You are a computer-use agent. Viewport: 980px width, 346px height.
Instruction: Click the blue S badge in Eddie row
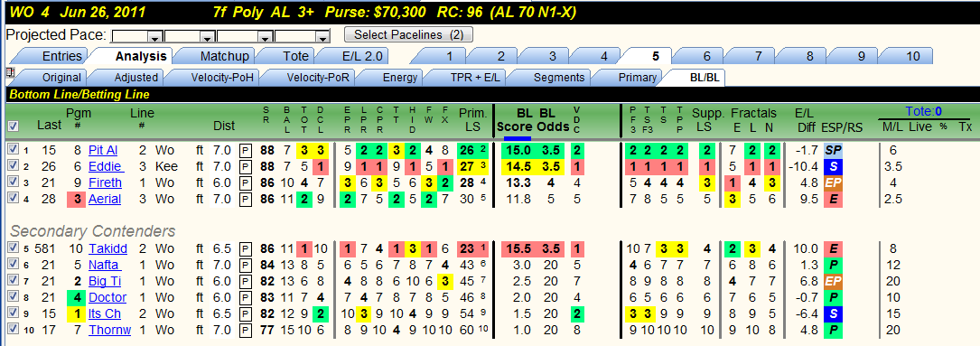point(831,166)
